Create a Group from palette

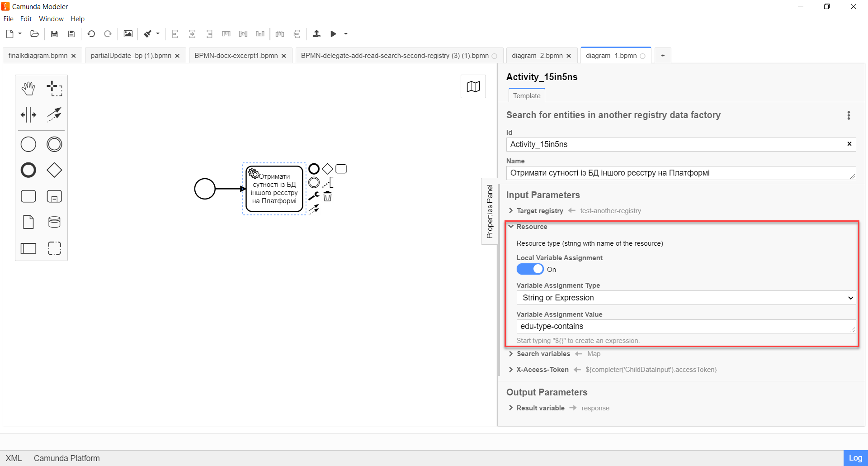click(x=54, y=248)
